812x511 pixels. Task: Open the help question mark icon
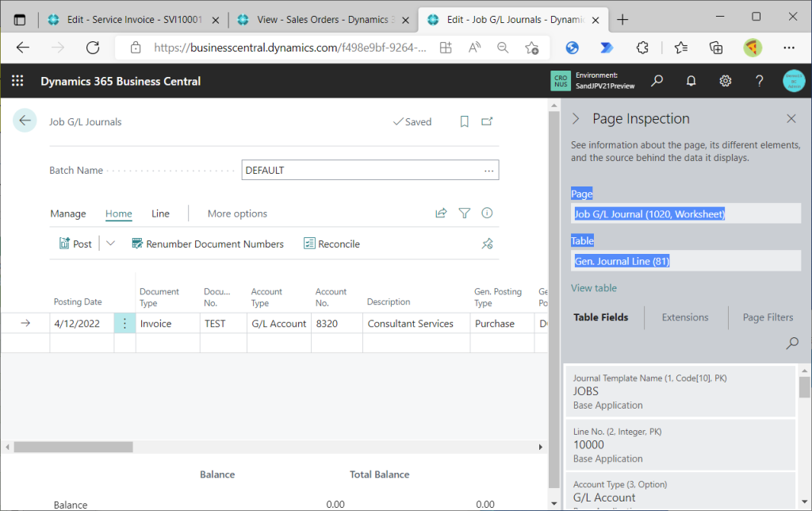pyautogui.click(x=759, y=81)
